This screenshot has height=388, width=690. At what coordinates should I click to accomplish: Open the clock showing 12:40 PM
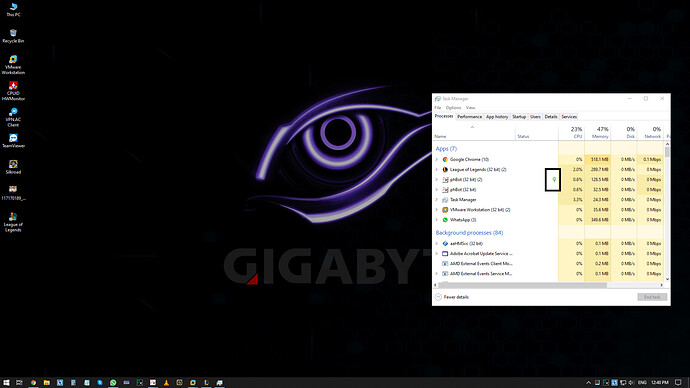[x=660, y=383]
